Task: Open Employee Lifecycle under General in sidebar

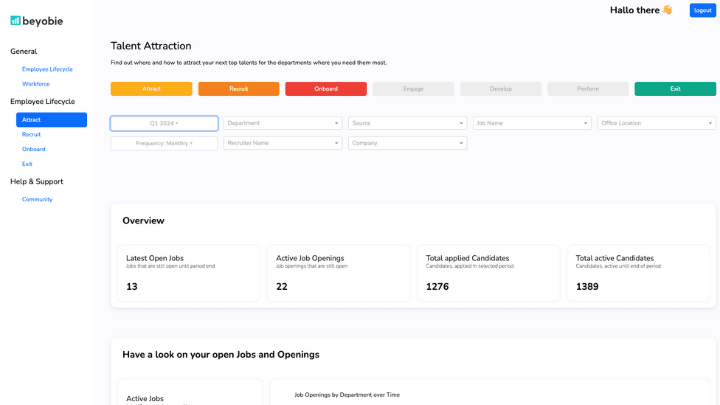Action: pos(47,69)
